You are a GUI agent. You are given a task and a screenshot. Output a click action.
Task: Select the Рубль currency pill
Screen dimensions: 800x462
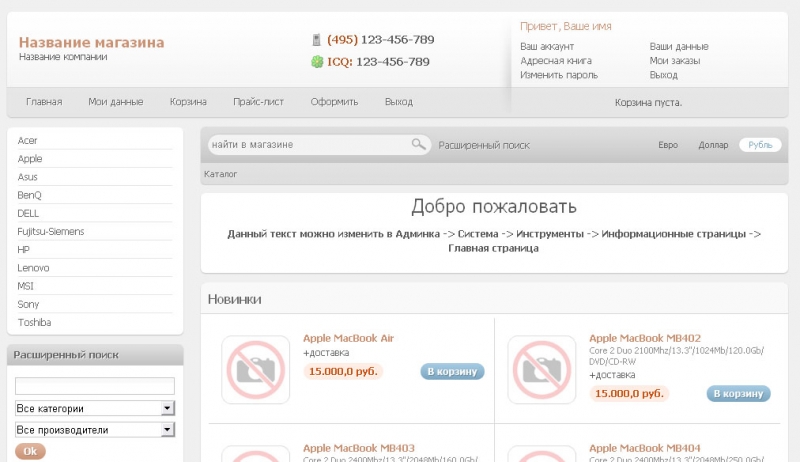click(760, 145)
